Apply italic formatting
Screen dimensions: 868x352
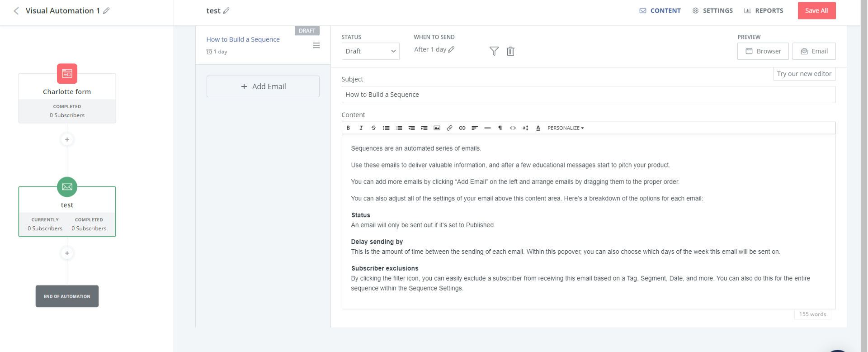(x=361, y=128)
